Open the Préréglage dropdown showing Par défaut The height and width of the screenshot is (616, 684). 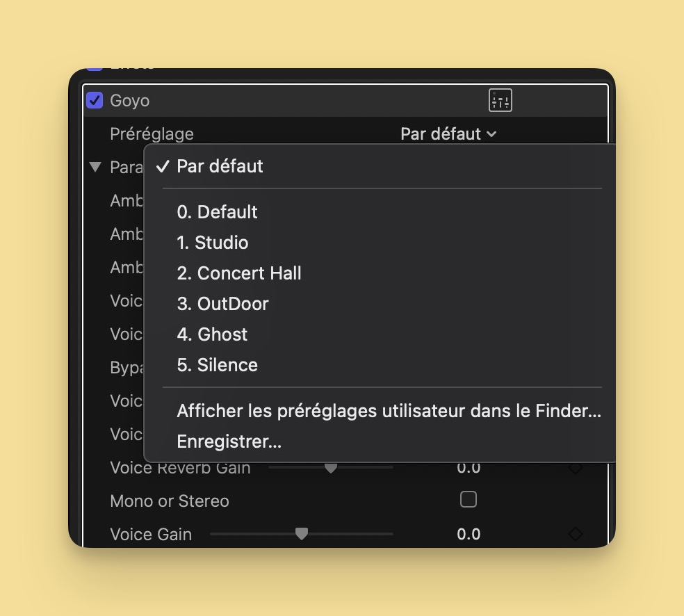pyautogui.click(x=448, y=133)
